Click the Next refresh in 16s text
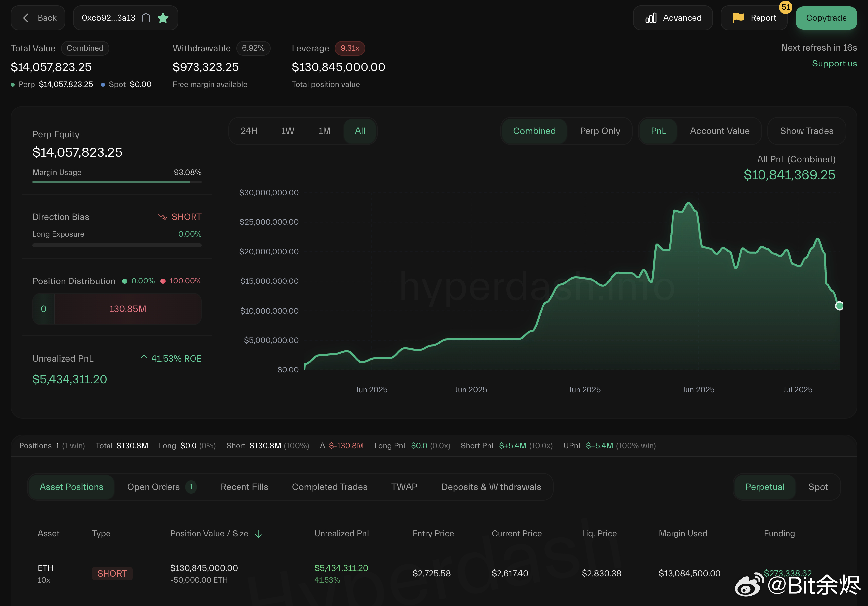Screen dimensions: 868x606 [x=819, y=48]
